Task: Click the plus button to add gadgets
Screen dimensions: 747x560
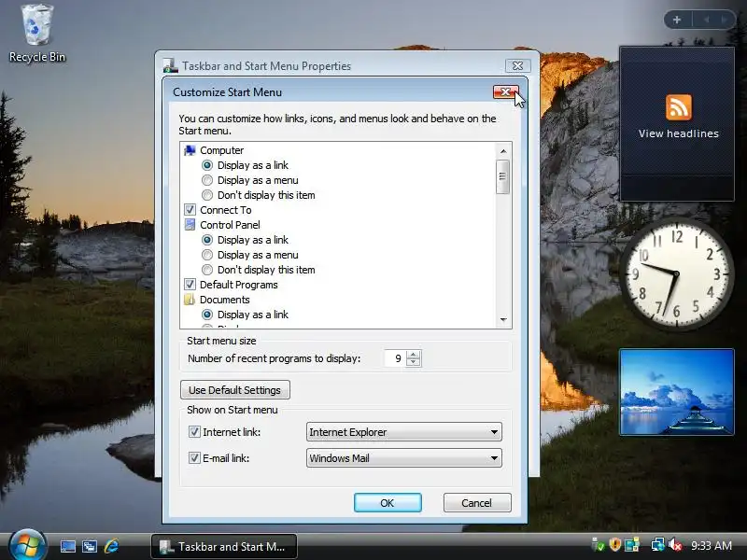Action: 677,20
